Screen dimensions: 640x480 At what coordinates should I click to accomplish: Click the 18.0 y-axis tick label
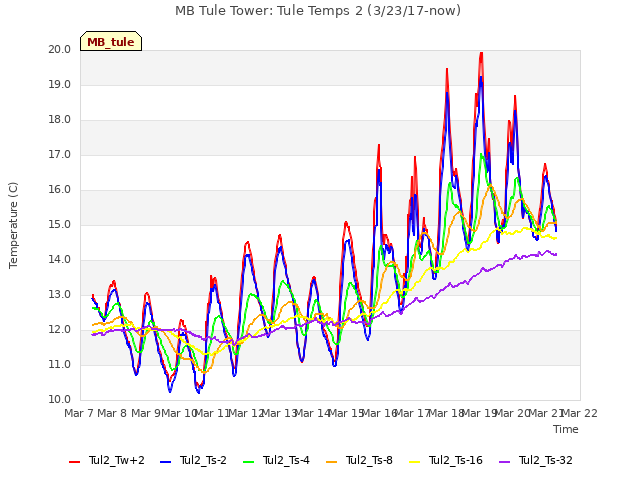click(x=60, y=120)
